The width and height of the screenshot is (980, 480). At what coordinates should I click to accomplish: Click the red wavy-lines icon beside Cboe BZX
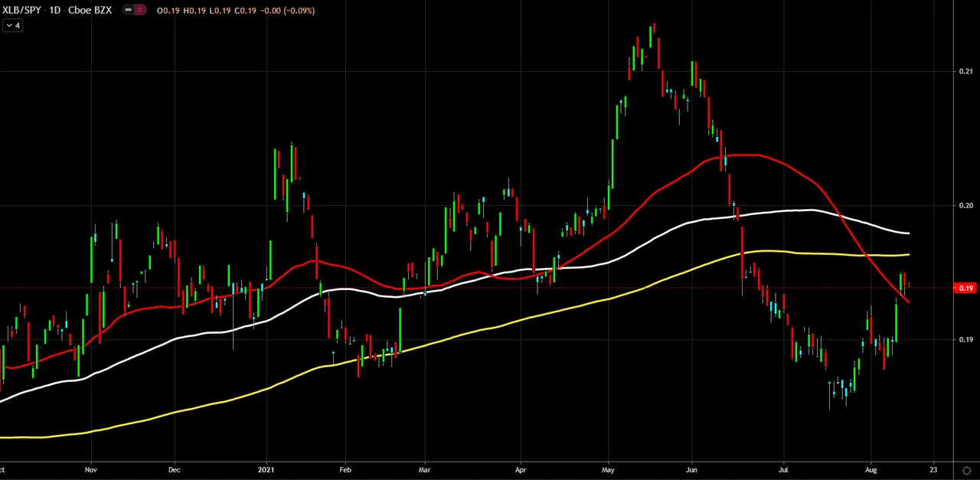click(x=139, y=10)
